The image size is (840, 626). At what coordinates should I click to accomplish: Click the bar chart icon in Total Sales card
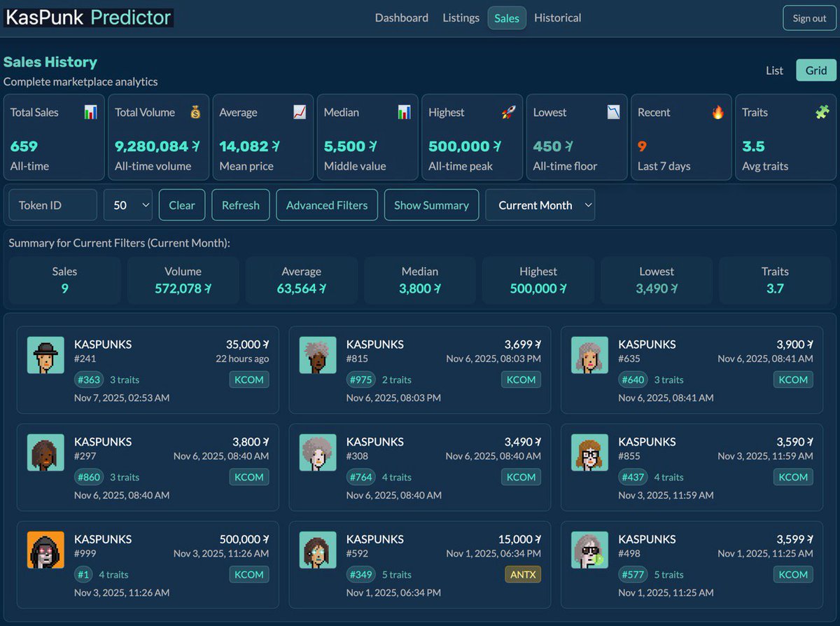(x=90, y=112)
